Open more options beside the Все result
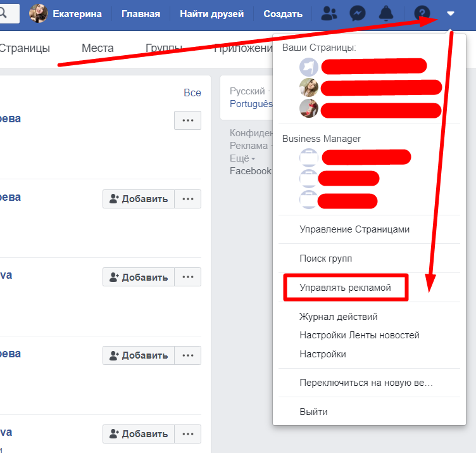476x453 pixels. tap(187, 120)
